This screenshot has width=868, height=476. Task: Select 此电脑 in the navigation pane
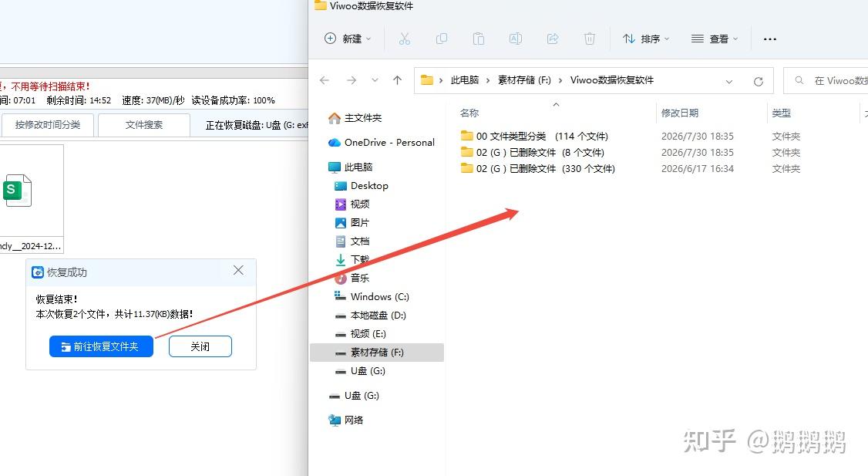pyautogui.click(x=358, y=167)
